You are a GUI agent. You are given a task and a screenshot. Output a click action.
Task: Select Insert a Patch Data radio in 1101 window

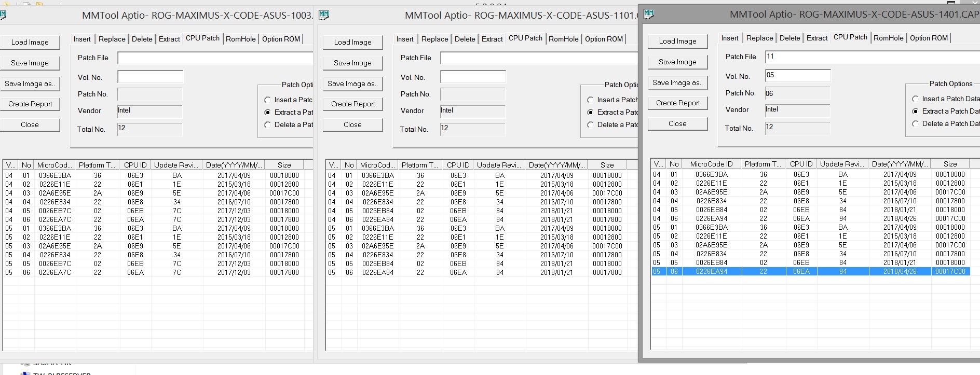pyautogui.click(x=590, y=100)
